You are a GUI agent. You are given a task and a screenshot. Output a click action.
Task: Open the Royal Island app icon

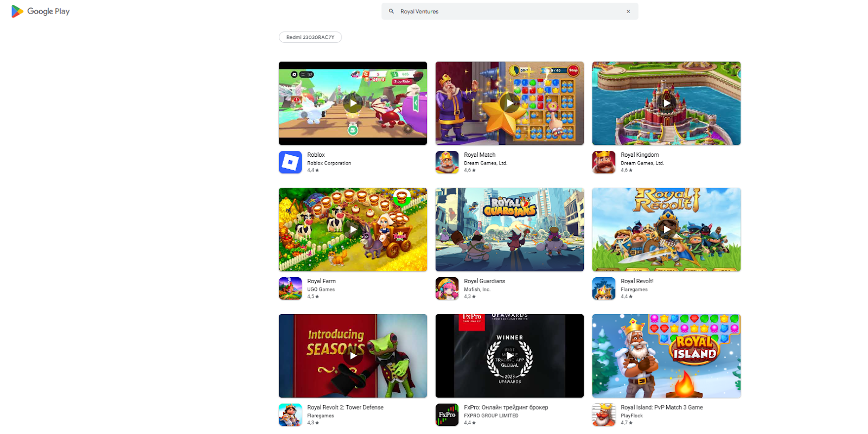click(604, 415)
